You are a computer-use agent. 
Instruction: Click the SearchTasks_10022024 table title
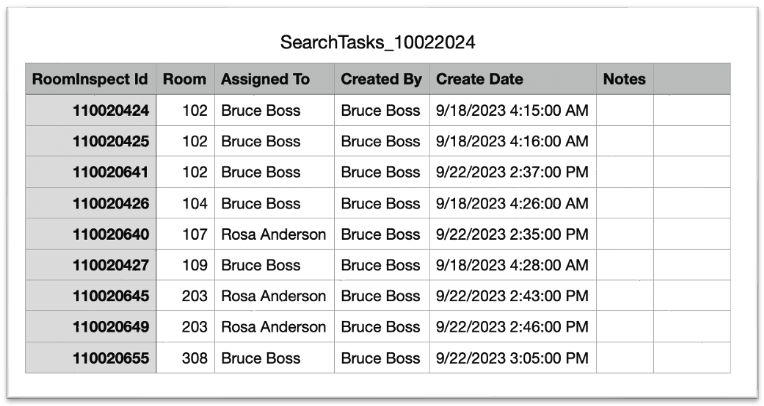click(378, 42)
